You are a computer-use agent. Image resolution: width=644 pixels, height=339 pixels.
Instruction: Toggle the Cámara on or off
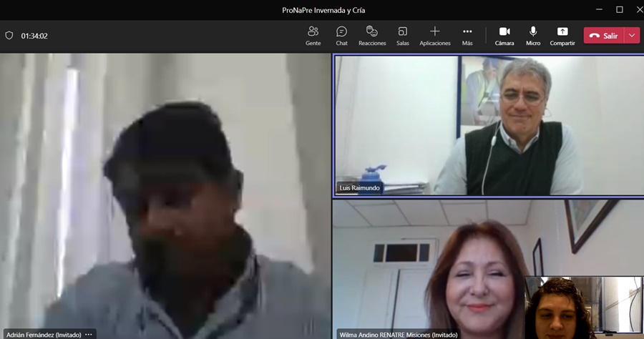pos(504,36)
